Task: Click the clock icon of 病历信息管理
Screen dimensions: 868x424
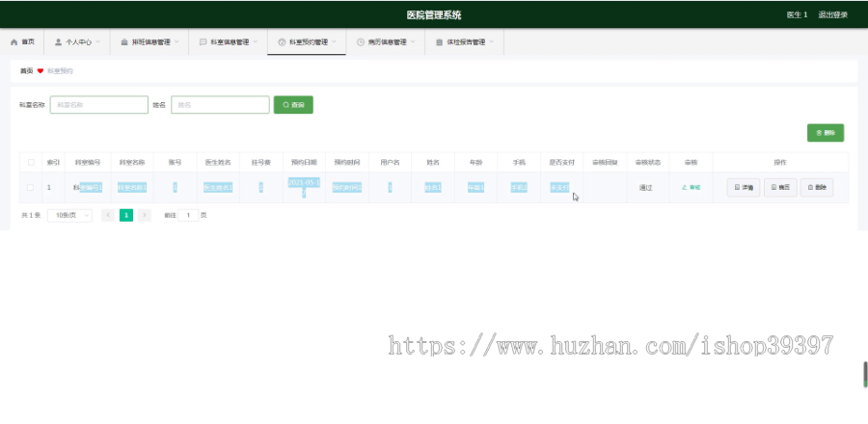Action: tap(361, 42)
